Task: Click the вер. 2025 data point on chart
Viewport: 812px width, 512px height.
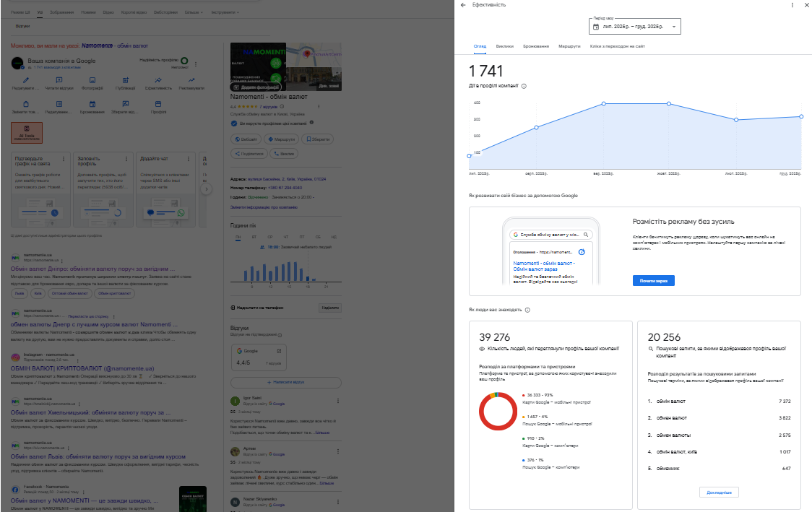Action: point(603,103)
